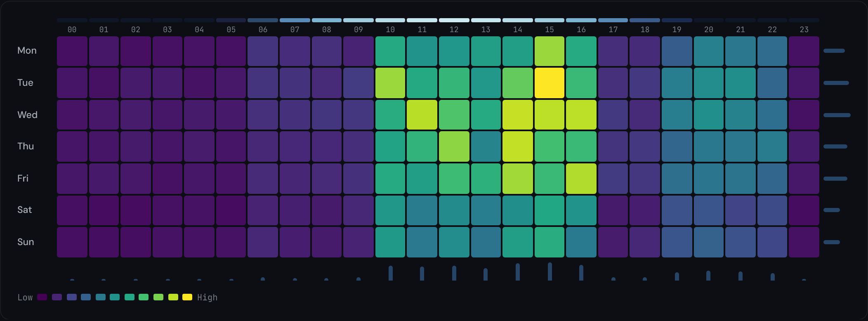Screen dimensions: 868x321
Task: Select the Fri 16 heatmap cell
Action: tap(581, 179)
